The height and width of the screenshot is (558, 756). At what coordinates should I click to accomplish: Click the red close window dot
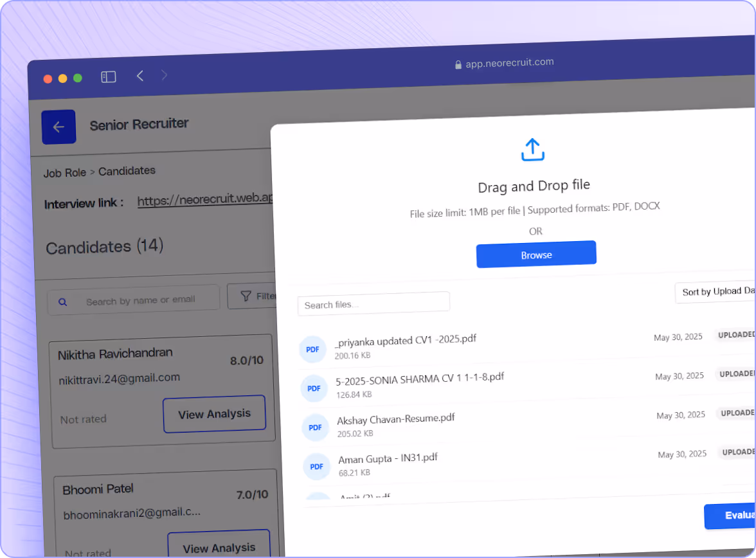click(48, 79)
